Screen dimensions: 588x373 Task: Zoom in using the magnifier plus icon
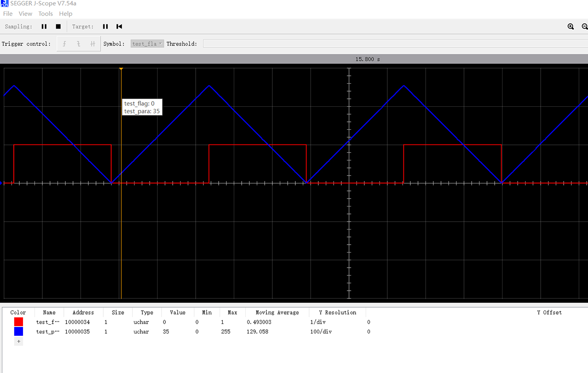(571, 27)
